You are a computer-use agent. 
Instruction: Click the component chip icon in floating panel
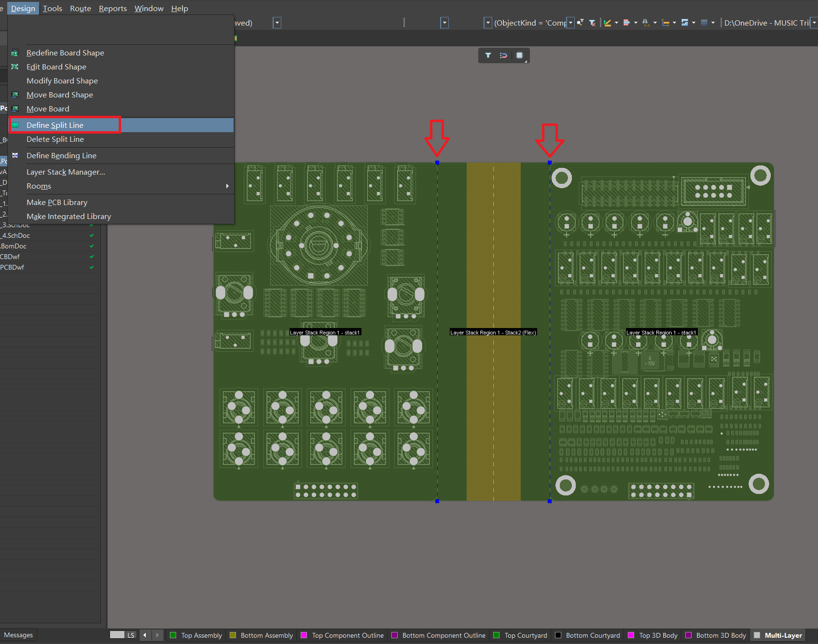coord(519,55)
